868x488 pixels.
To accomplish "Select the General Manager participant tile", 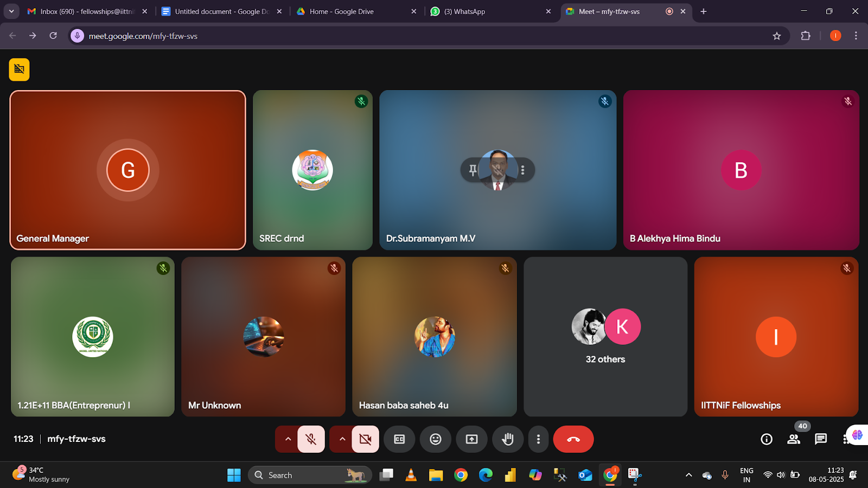I will pos(128,170).
